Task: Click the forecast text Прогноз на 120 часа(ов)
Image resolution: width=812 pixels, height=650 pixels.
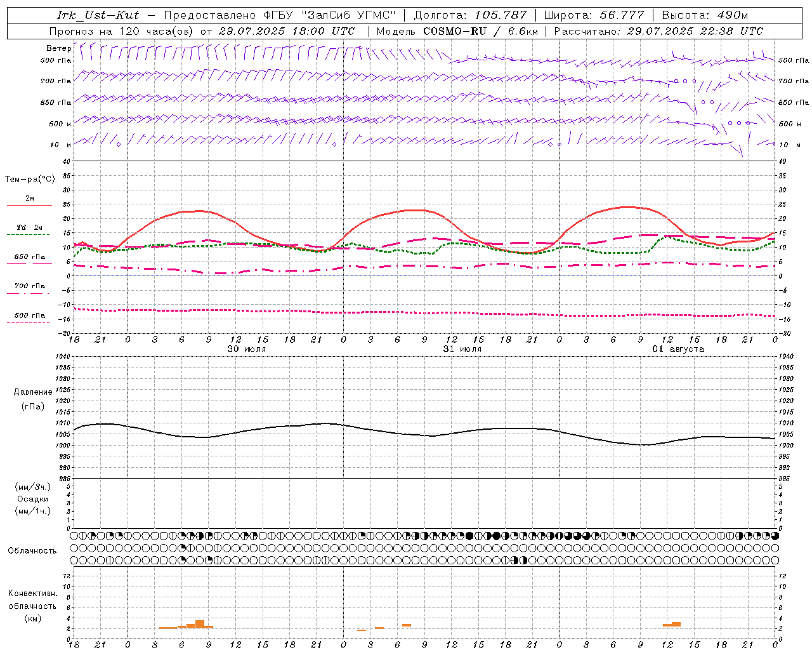Action: (121, 31)
